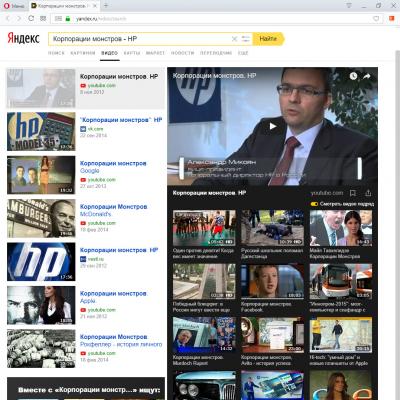The height and width of the screenshot is (400, 400).
Task: Play the Корпорации монстров. HP video
Action: tap(273, 126)
